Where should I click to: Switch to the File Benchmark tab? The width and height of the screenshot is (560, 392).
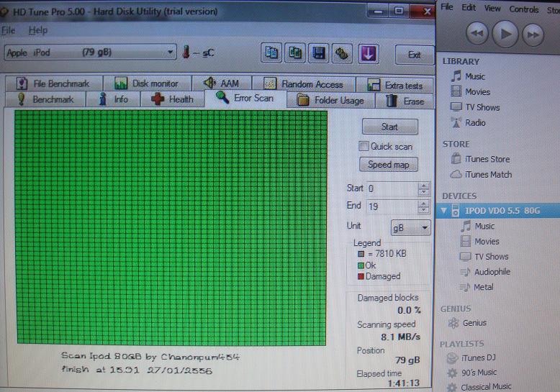point(53,83)
